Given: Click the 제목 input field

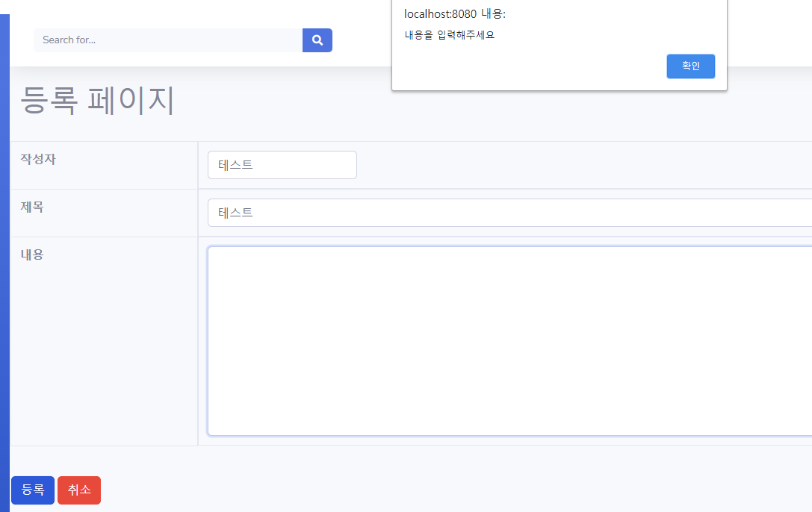Looking at the screenshot, I should 509,213.
